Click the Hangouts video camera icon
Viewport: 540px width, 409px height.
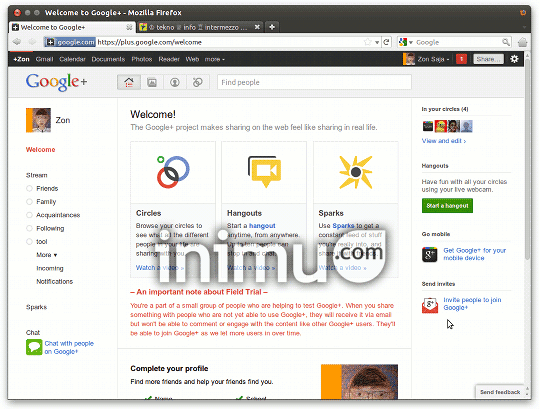tap(264, 172)
